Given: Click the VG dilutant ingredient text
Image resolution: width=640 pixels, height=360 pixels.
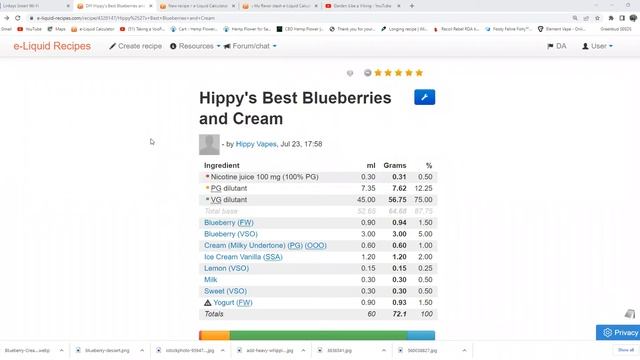Looking at the screenshot, I should [229, 200].
